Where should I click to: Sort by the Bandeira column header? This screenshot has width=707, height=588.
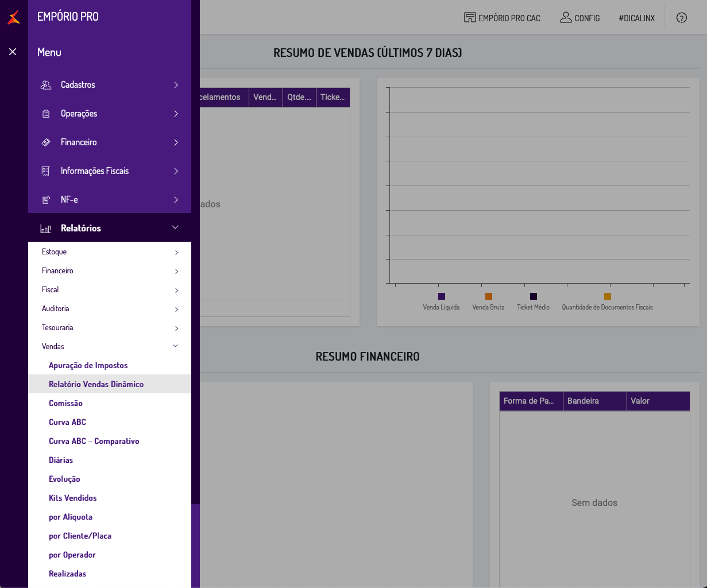pyautogui.click(x=595, y=401)
